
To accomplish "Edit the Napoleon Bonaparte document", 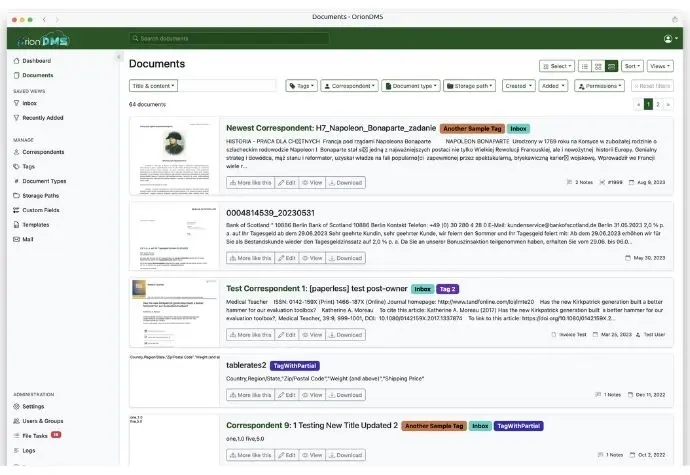I will coord(286,183).
